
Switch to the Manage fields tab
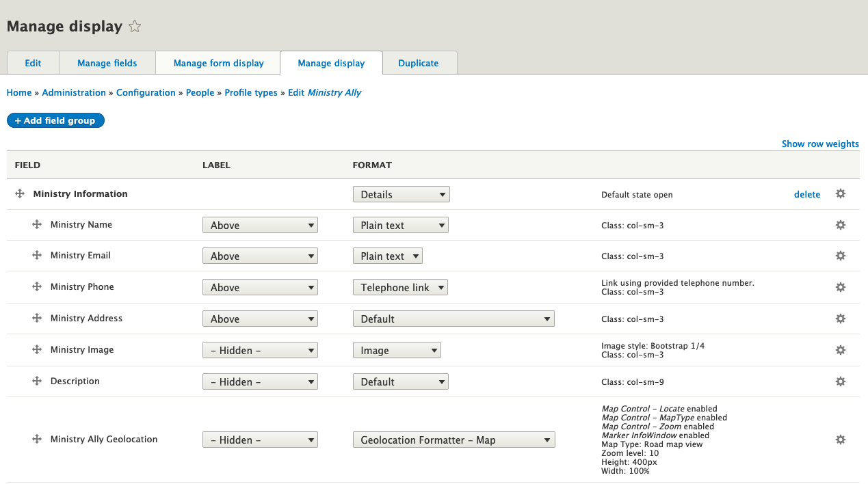coord(107,63)
